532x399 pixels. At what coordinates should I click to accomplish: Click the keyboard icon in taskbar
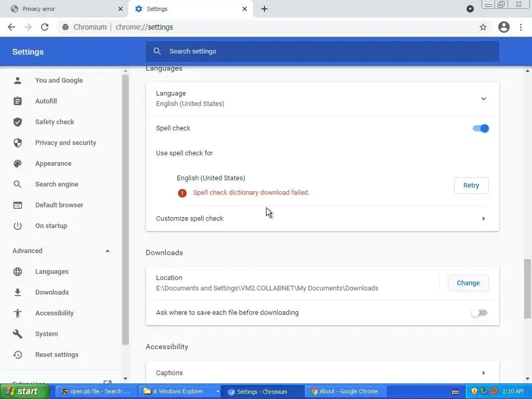tap(455, 392)
